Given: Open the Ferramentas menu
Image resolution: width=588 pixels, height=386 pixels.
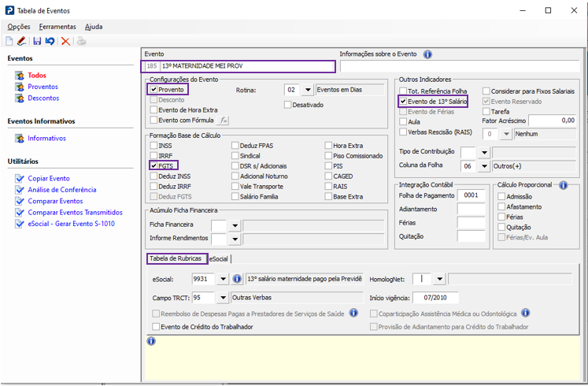Looking at the screenshot, I should click(57, 27).
